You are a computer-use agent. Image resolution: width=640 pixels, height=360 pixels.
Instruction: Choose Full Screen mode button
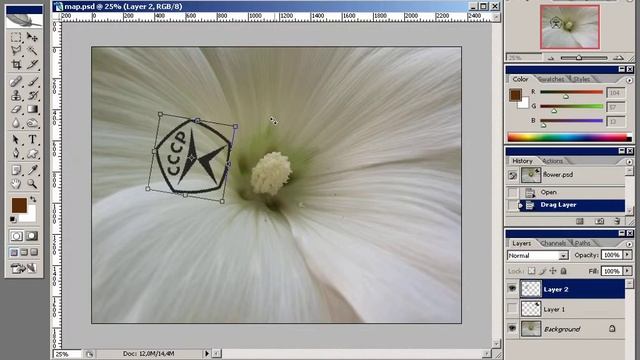[34, 252]
